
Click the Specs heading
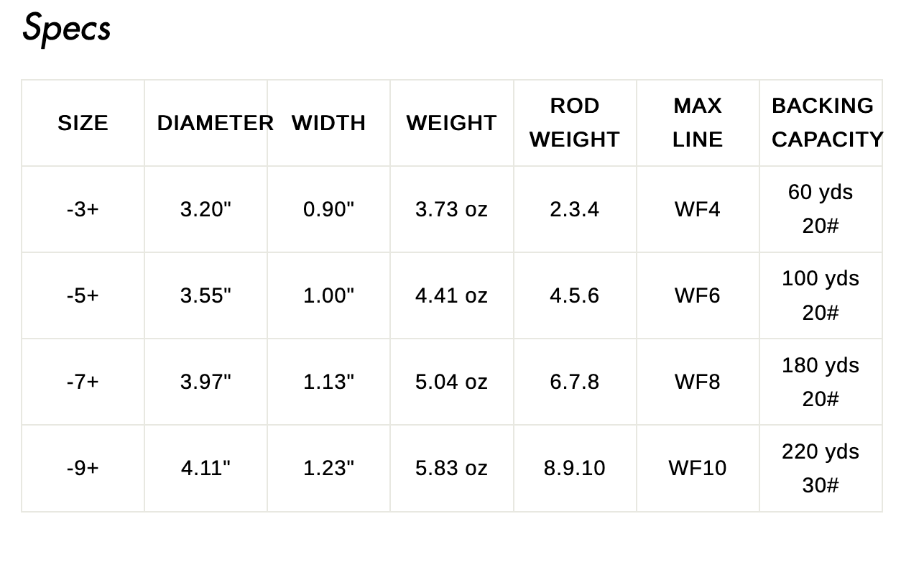pos(67,28)
